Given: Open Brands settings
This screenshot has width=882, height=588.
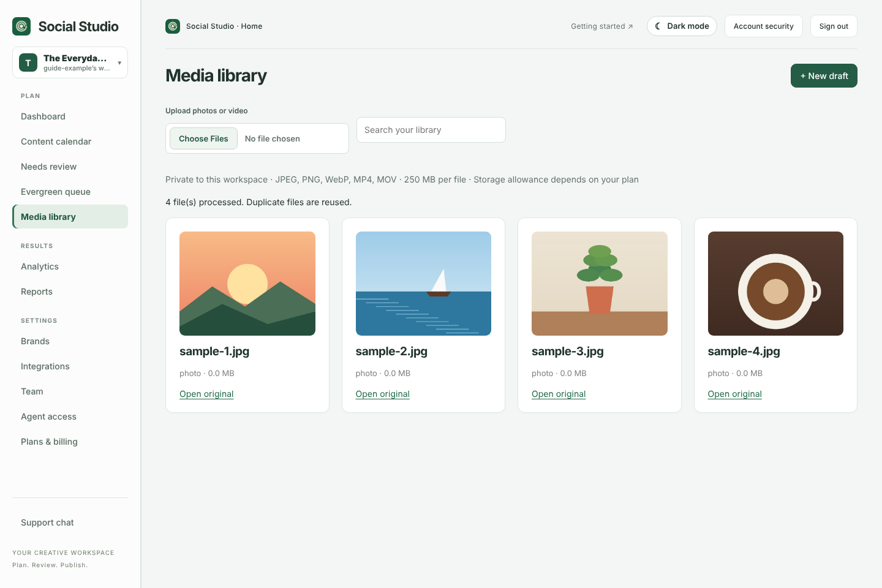Looking at the screenshot, I should (70, 341).
